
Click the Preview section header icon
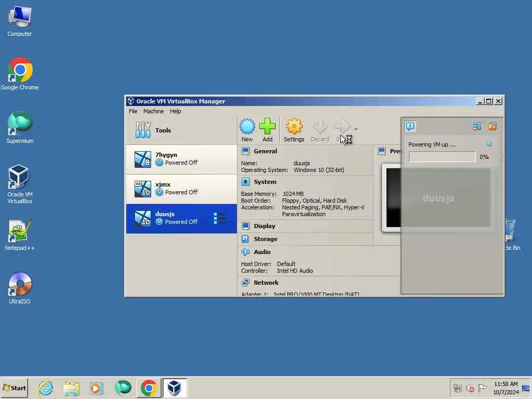(382, 151)
